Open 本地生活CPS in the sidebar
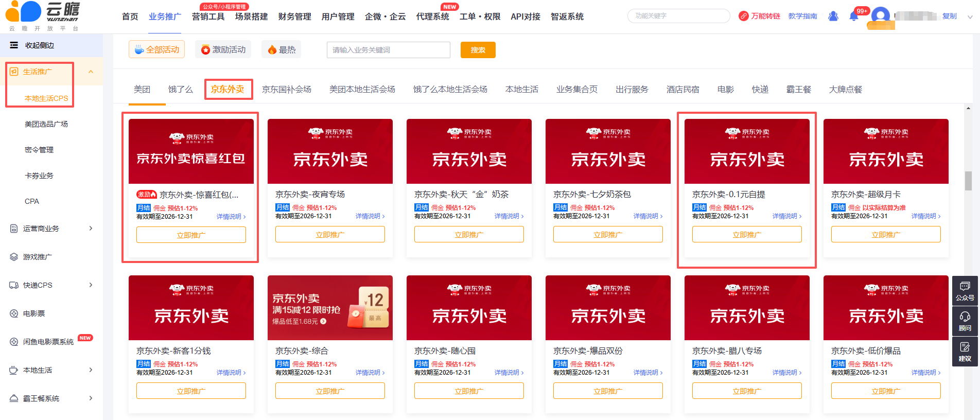Screen dimensions: 980x420 [x=46, y=98]
